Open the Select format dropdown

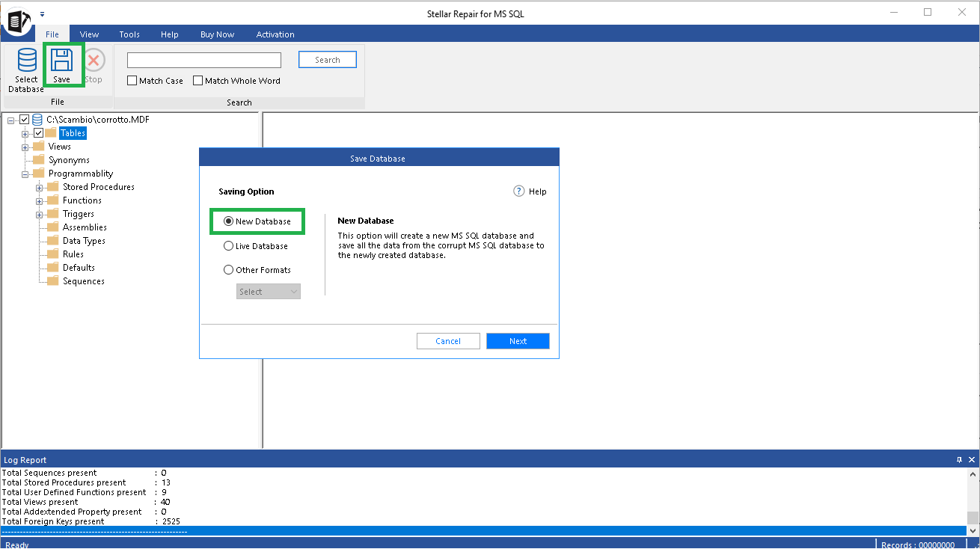point(269,292)
